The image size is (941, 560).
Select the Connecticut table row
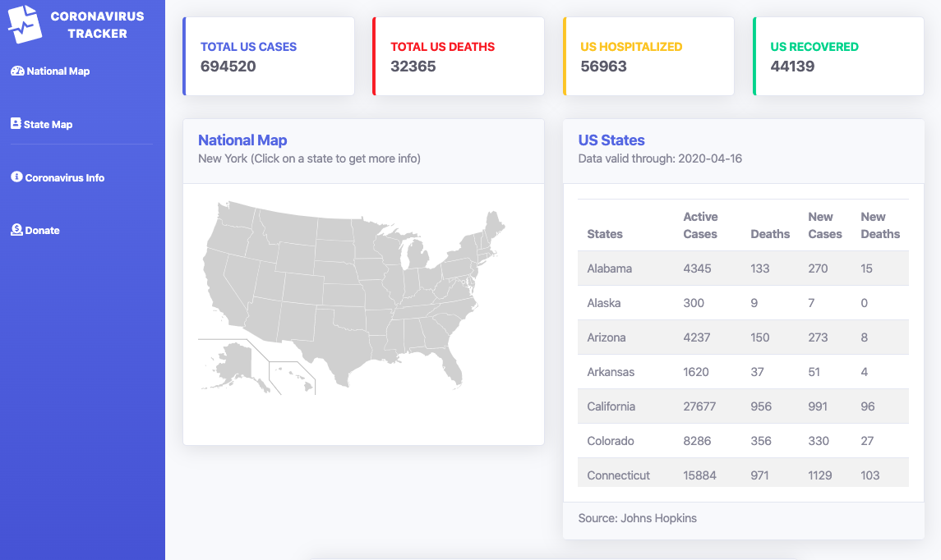[743, 474]
